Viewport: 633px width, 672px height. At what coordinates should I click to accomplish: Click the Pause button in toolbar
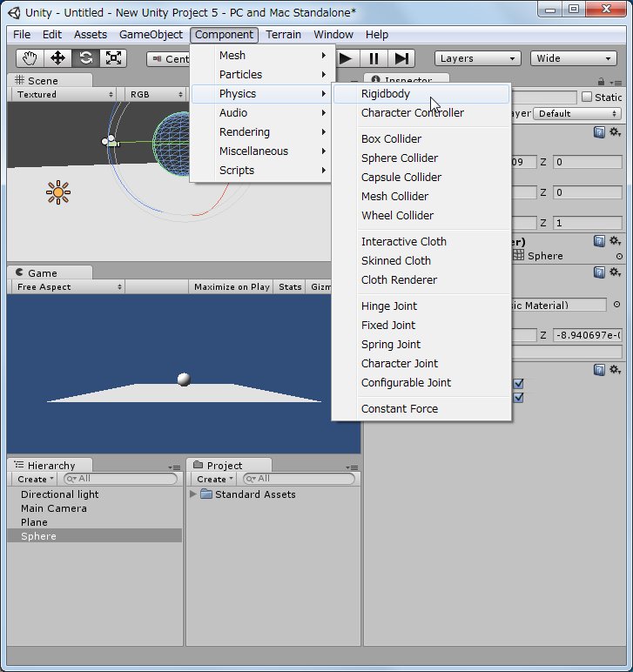[x=374, y=58]
